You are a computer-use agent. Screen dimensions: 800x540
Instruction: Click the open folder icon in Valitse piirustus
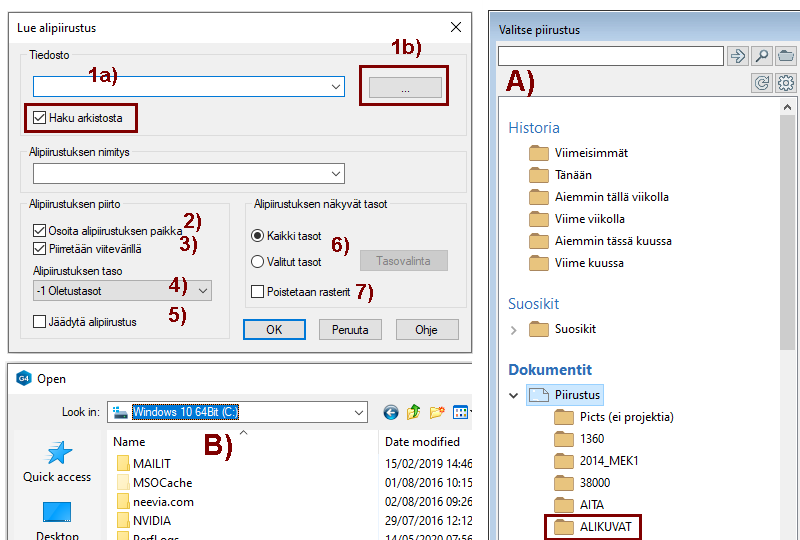tap(786, 56)
